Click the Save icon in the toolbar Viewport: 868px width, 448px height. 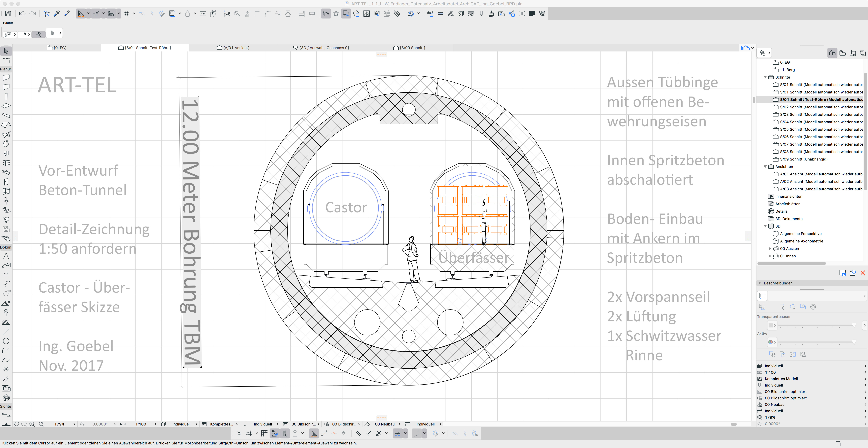click(8, 14)
